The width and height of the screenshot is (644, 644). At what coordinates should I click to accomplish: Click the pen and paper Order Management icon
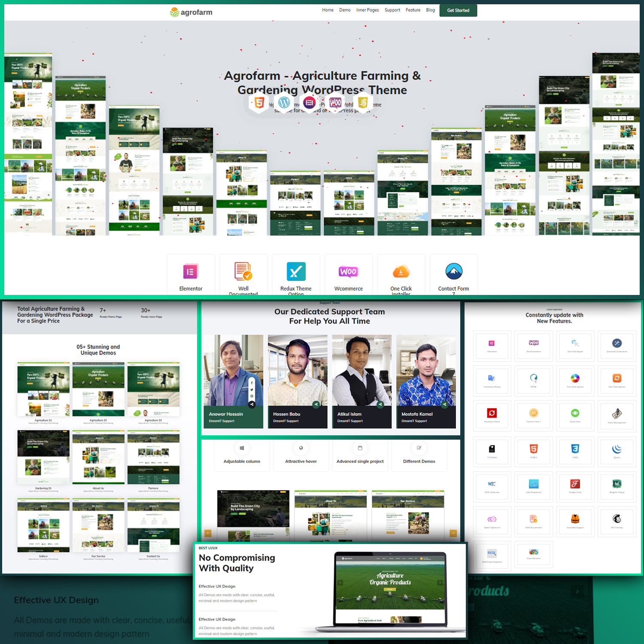[x=617, y=413]
